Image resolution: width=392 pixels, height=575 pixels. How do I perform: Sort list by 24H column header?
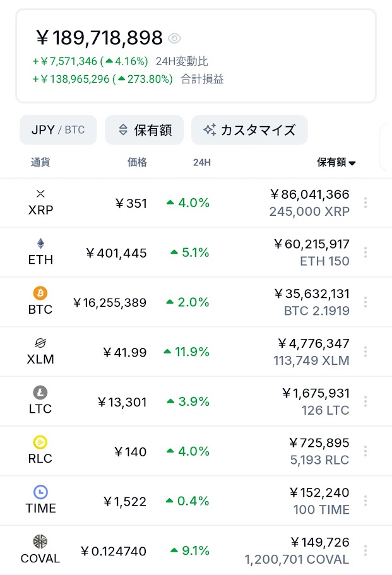202,162
